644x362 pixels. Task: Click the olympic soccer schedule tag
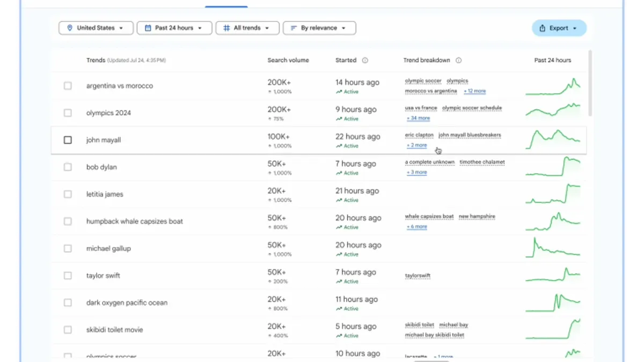(x=472, y=108)
